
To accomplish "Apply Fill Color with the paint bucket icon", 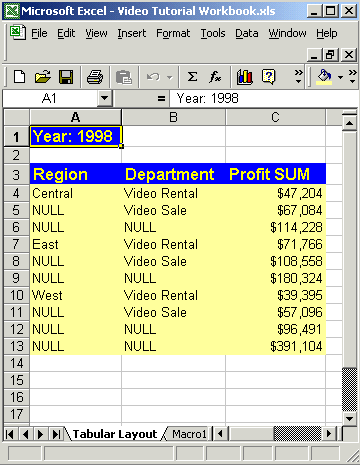I will (324, 77).
